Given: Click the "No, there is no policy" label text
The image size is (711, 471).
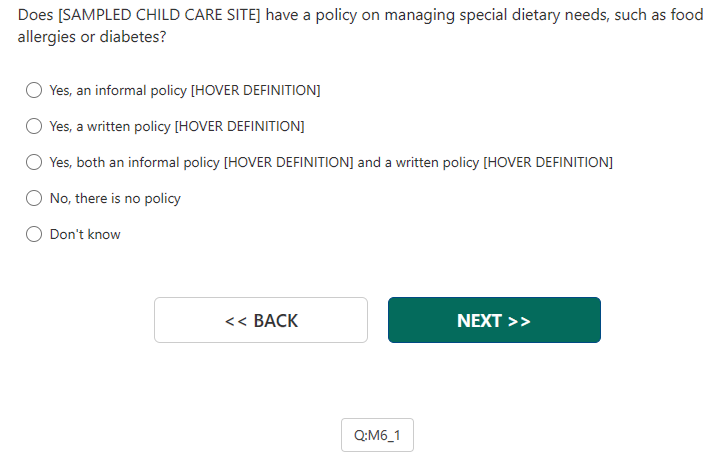Looking at the screenshot, I should coord(115,198).
